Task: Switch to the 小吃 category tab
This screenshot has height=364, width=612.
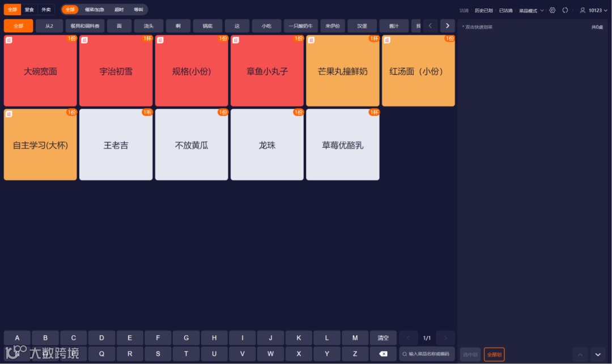Action: pos(266,25)
